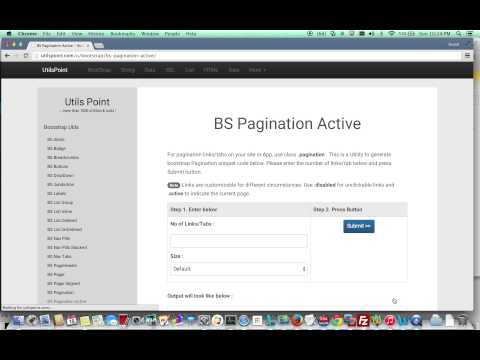Open the Edit menu
This screenshot has height=360, width=480.
pyautogui.click(x=61, y=34)
